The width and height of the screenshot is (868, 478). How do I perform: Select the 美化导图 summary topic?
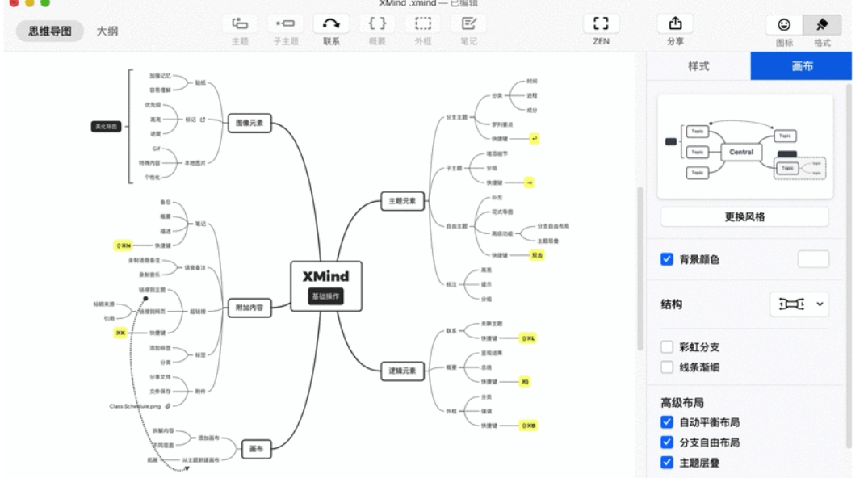106,126
